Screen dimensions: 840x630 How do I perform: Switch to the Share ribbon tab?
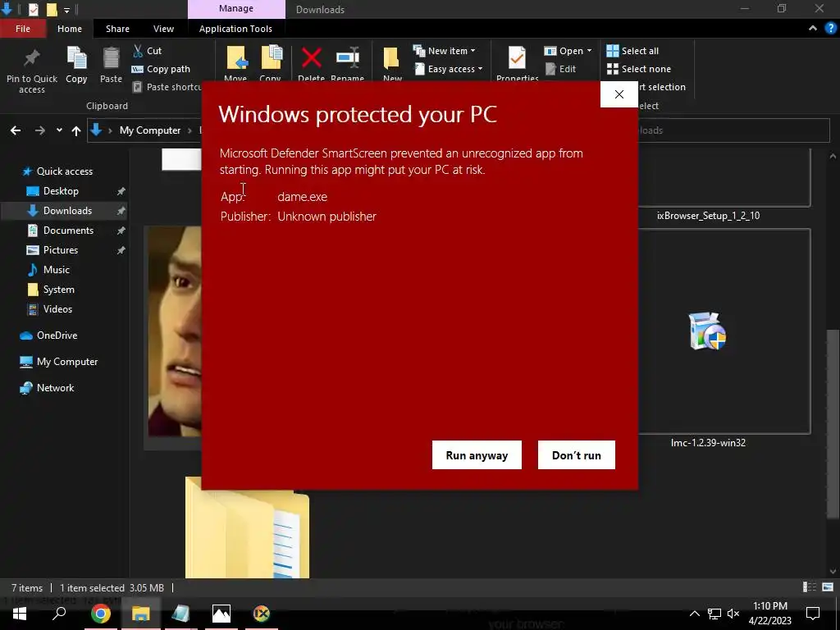tap(117, 29)
